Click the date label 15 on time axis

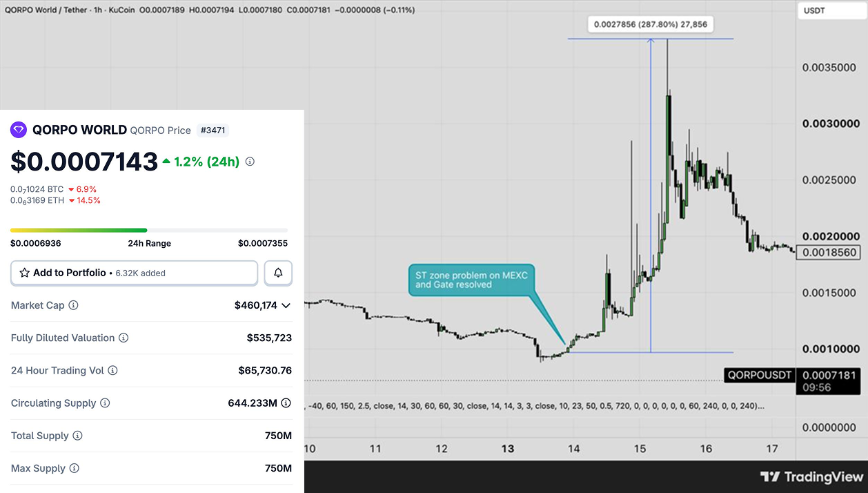[x=640, y=449]
